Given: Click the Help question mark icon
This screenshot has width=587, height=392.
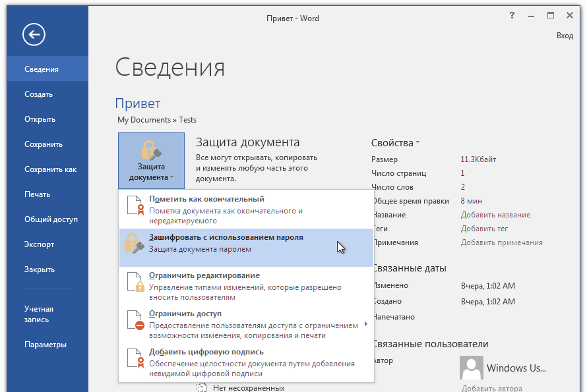Looking at the screenshot, I should click(x=512, y=15).
